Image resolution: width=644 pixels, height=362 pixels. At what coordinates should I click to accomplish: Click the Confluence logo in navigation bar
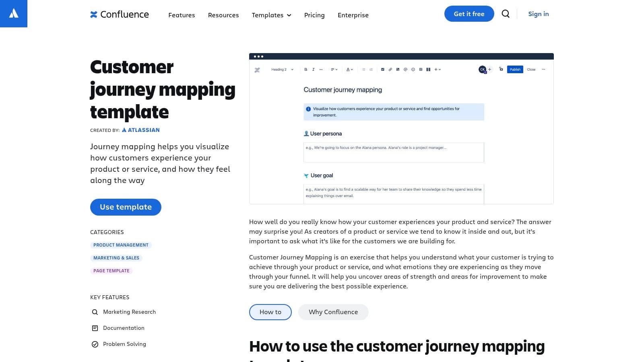(x=120, y=14)
